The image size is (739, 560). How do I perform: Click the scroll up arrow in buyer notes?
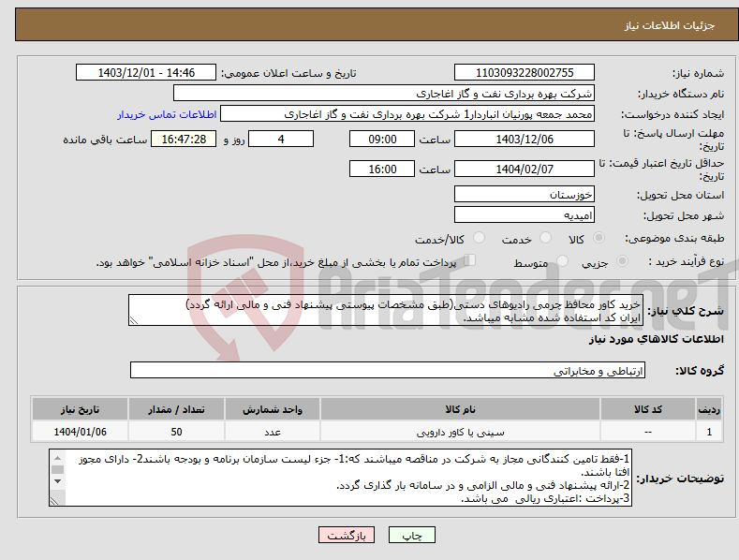click(x=57, y=458)
